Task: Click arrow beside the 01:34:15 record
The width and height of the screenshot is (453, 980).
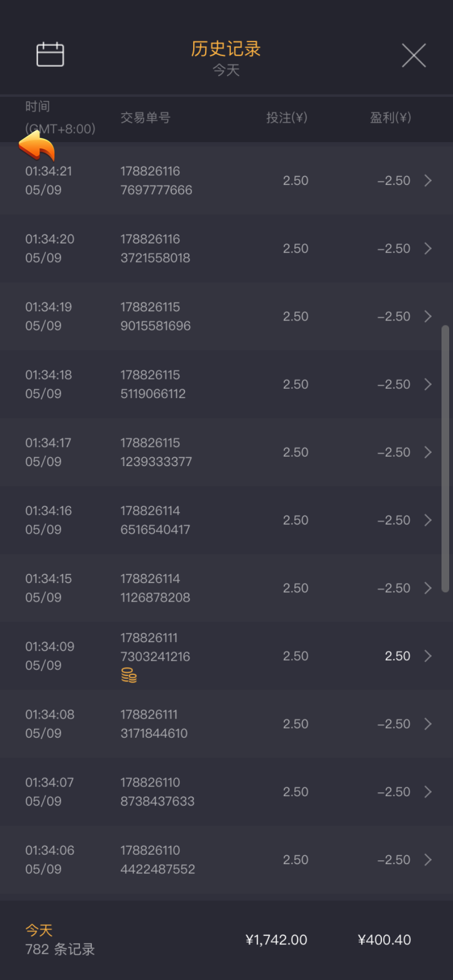Action: 428,588
